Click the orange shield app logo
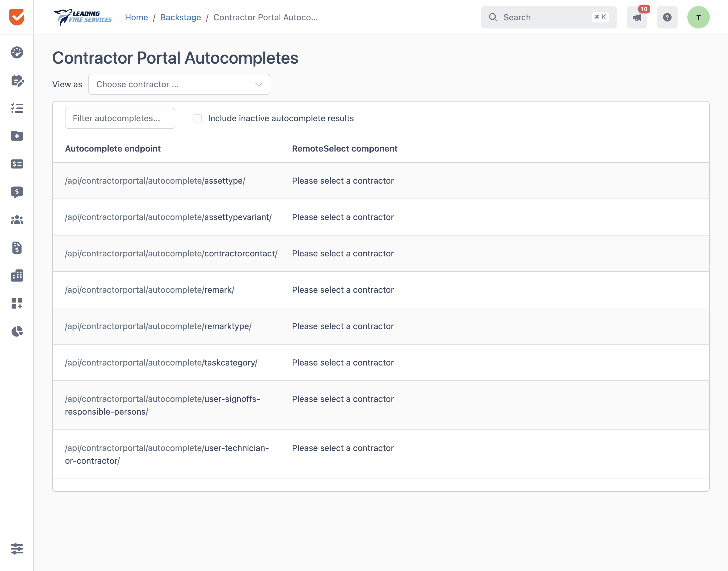728x571 pixels. pos(17,17)
